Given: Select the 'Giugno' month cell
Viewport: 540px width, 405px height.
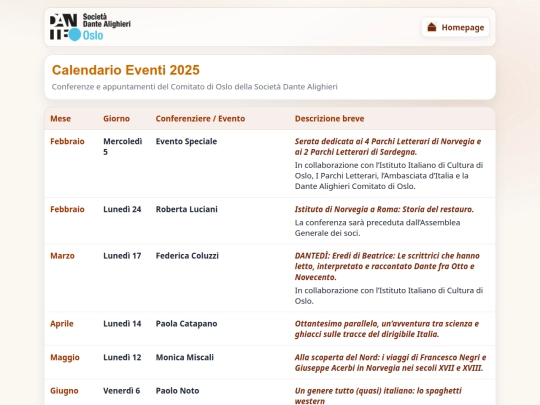Looking at the screenshot, I should [x=64, y=391].
